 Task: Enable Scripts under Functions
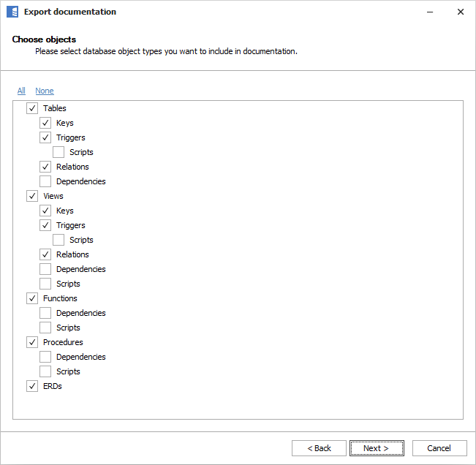tap(45, 328)
